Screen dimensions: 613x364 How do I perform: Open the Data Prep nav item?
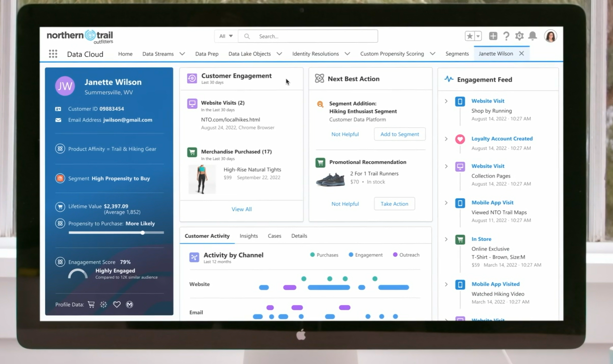(x=207, y=54)
